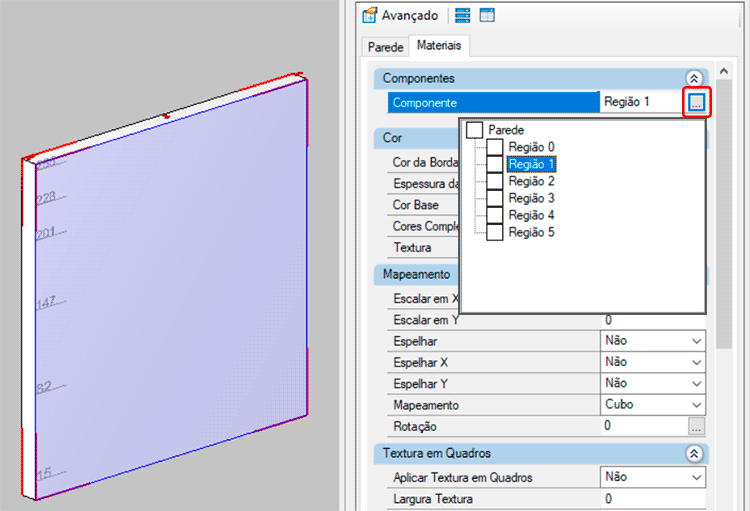
Task: Open the Espelhar dropdown
Action: click(x=696, y=341)
